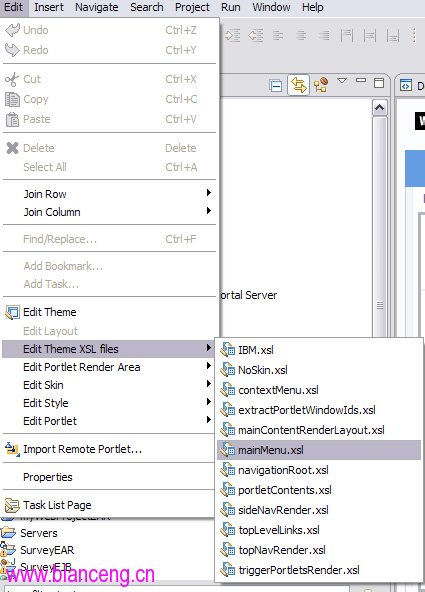The image size is (425, 592).
Task: Expand the Edit Style submenu
Action: (109, 403)
